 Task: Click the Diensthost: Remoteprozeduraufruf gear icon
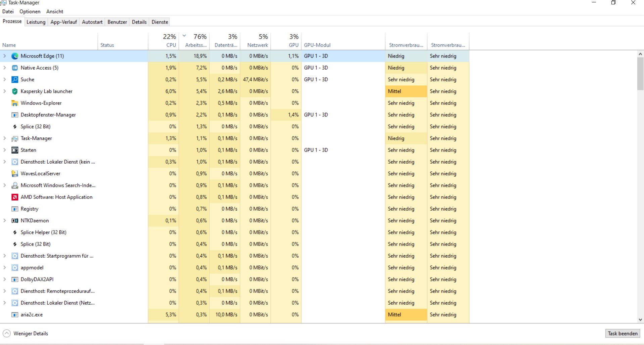(15, 291)
